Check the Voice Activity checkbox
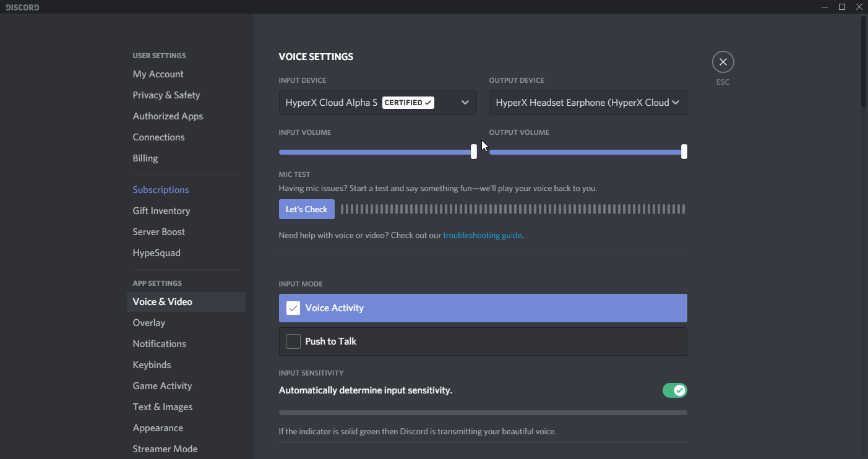This screenshot has width=868, height=459. click(x=293, y=308)
